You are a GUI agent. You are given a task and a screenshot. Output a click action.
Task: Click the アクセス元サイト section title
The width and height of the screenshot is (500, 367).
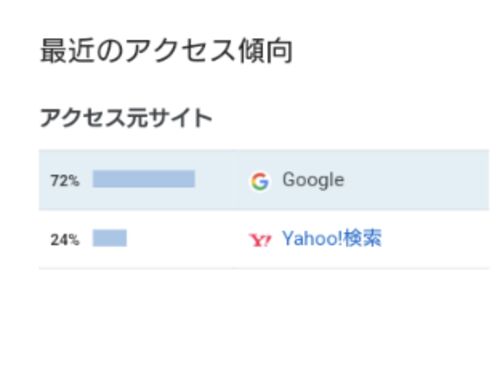[126, 118]
